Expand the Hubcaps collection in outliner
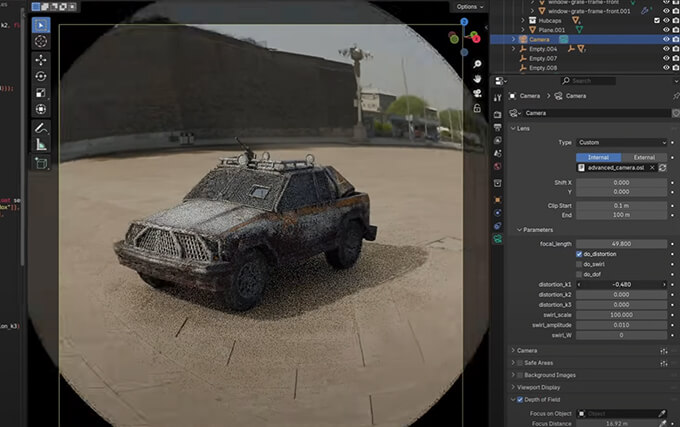The height and width of the screenshot is (427, 680). click(x=523, y=20)
